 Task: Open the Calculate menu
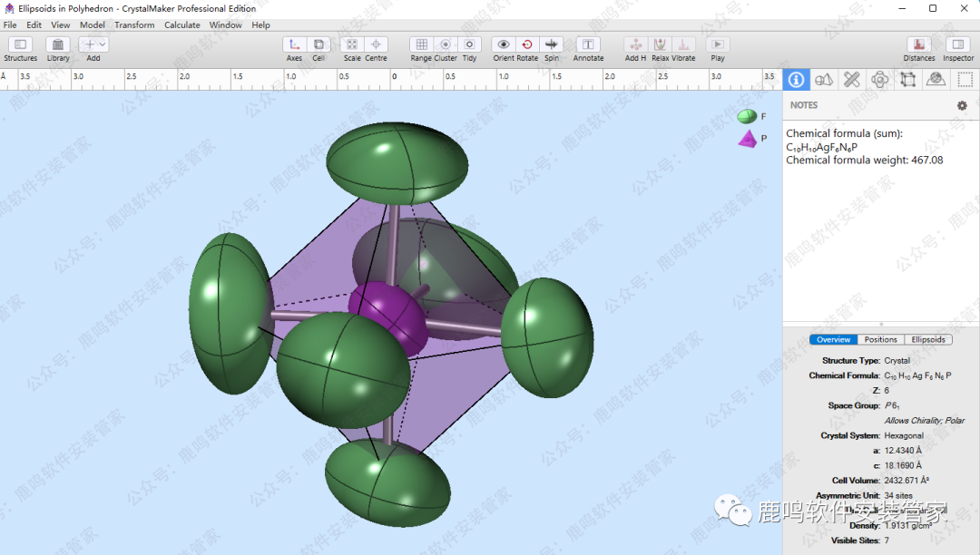point(181,25)
